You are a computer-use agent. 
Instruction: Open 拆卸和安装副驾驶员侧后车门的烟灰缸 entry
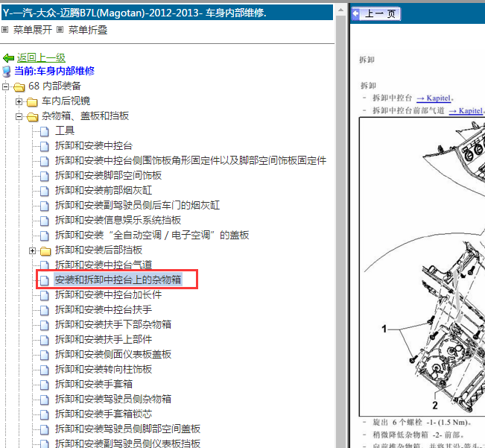coord(137,205)
